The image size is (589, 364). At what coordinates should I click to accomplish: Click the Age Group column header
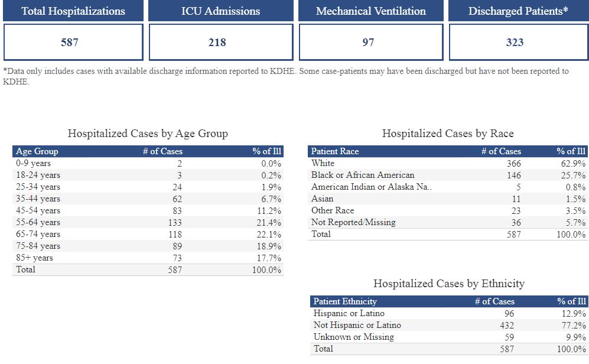[x=37, y=151]
